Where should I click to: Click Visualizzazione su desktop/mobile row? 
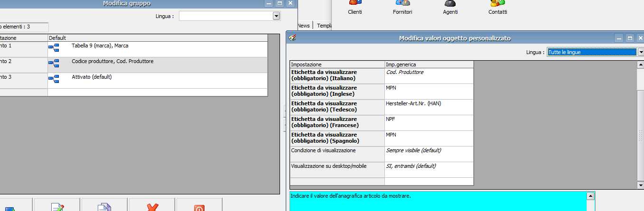337,170
